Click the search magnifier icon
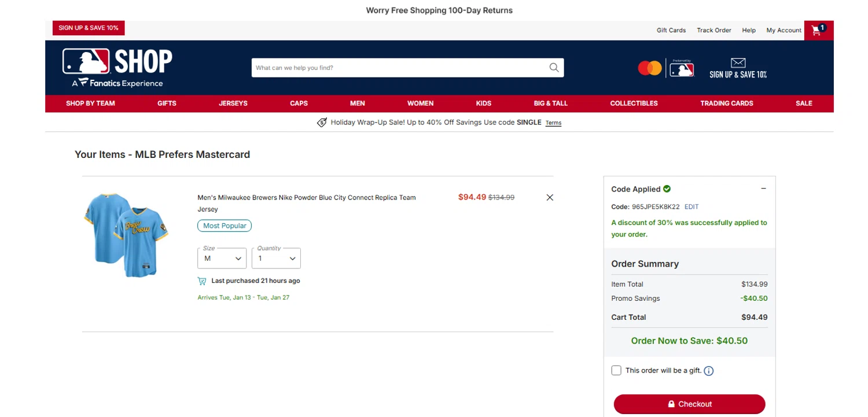The width and height of the screenshot is (868, 417). 554,68
